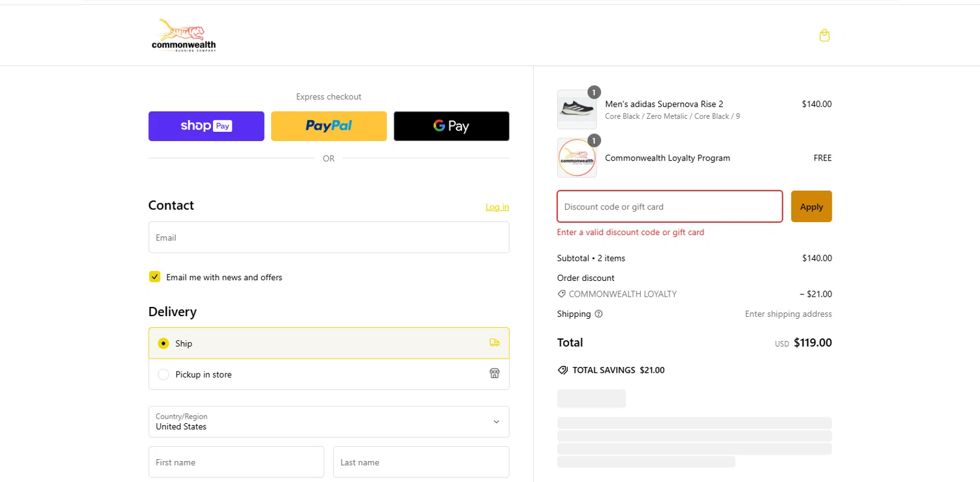Click the Express checkout heading
The height and width of the screenshot is (482, 980).
[329, 97]
